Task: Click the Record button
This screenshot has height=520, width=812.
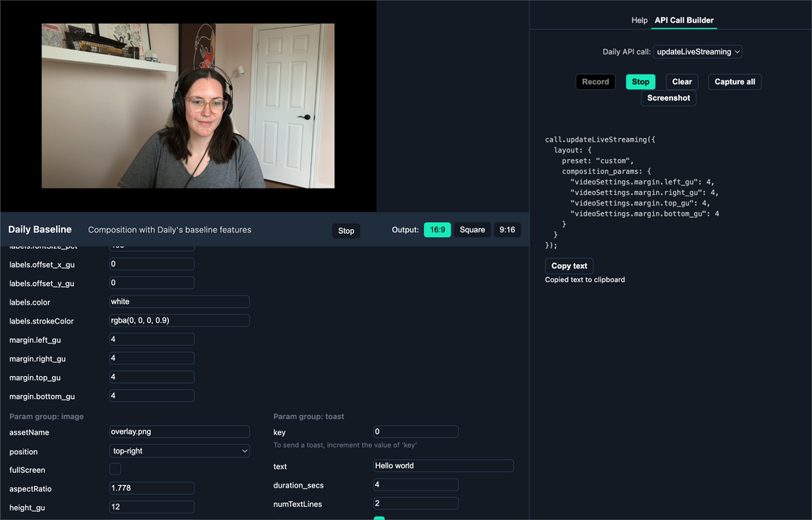Action: click(x=595, y=81)
